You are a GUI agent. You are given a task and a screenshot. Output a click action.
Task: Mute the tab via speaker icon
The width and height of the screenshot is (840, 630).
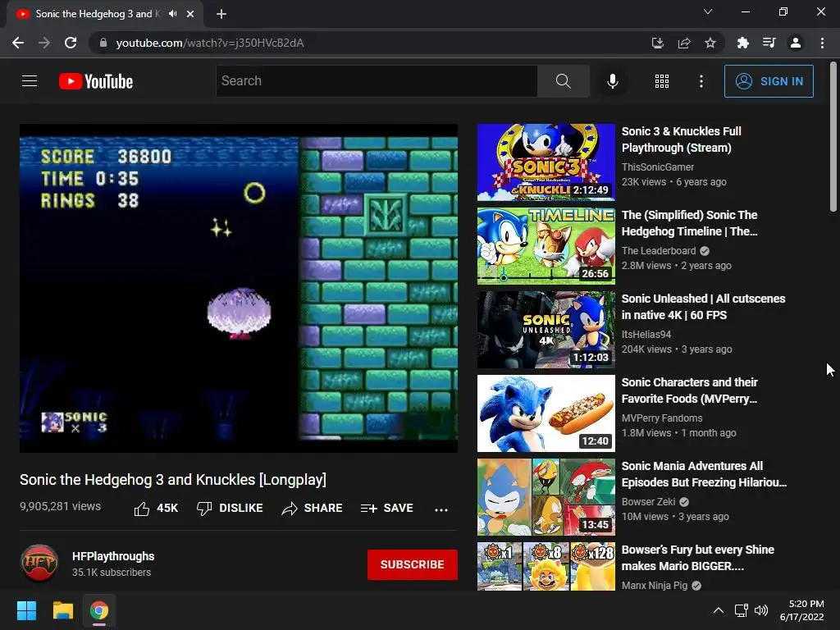click(172, 14)
